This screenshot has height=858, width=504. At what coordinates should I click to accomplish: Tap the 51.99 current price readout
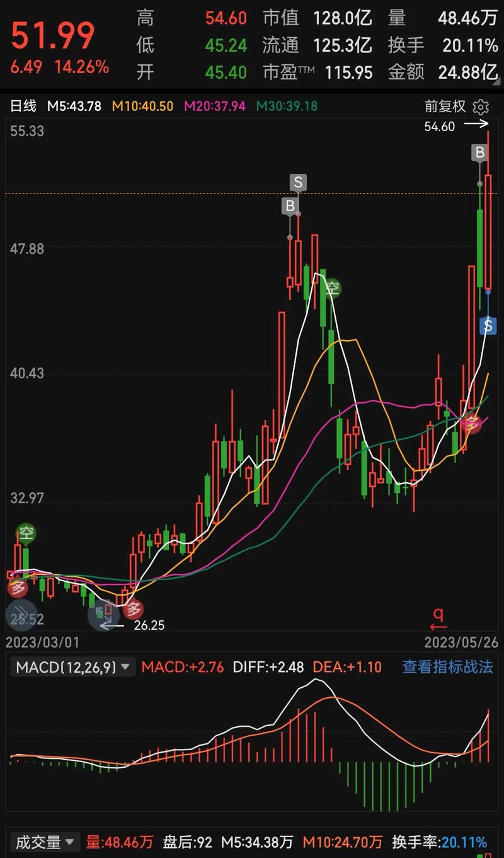coord(53,35)
